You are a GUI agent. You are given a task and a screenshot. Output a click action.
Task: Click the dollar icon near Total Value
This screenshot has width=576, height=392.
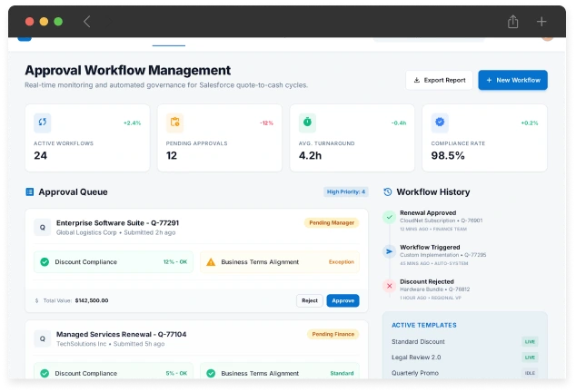point(36,300)
